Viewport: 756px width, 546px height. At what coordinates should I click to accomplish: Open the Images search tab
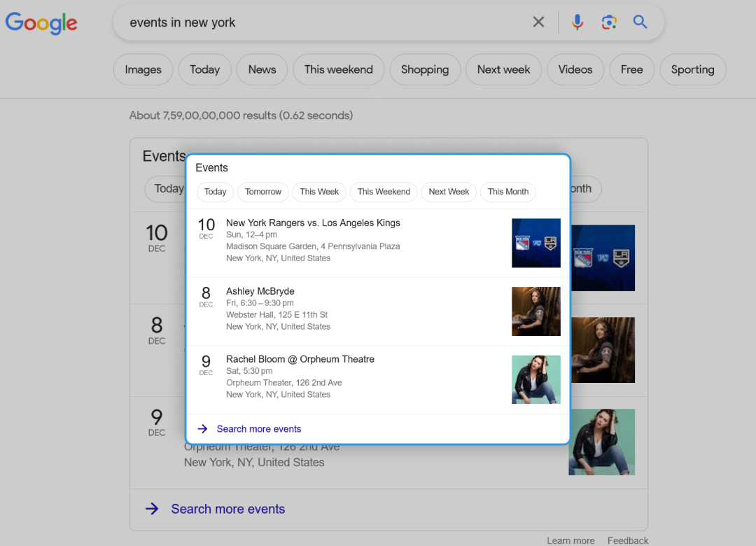click(143, 69)
